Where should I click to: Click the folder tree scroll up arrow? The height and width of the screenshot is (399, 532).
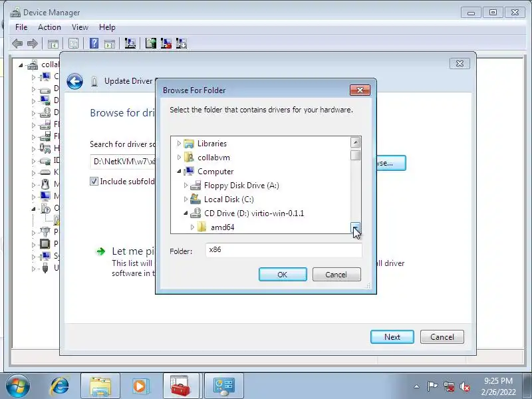point(356,142)
